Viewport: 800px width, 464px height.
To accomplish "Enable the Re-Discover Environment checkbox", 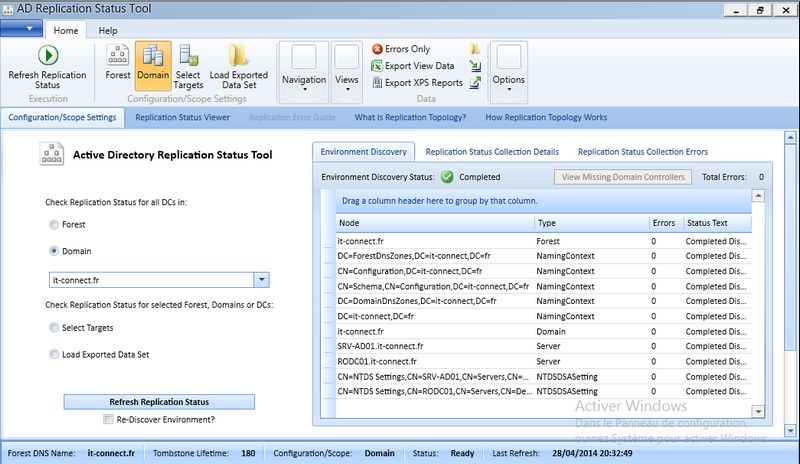I will coord(108,419).
